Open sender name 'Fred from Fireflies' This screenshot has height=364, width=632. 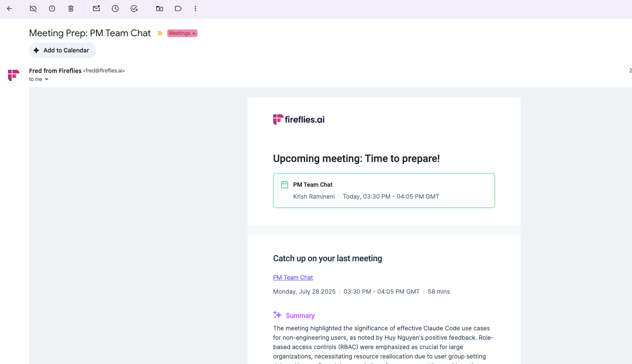[55, 71]
